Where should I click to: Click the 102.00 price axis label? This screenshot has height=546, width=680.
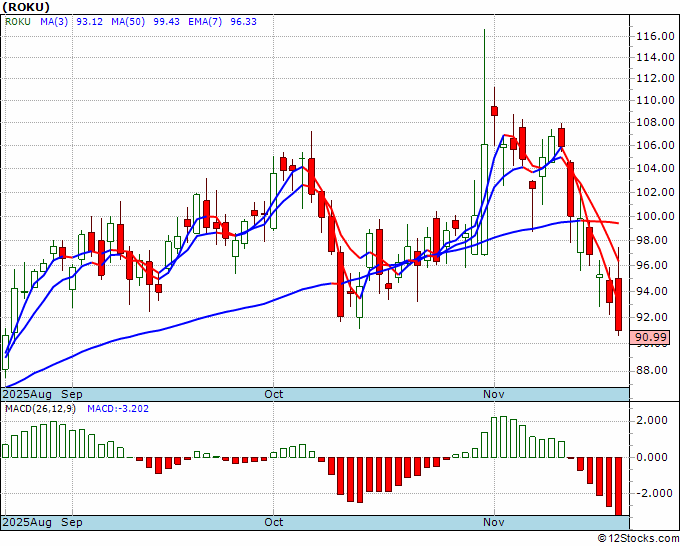[655, 192]
